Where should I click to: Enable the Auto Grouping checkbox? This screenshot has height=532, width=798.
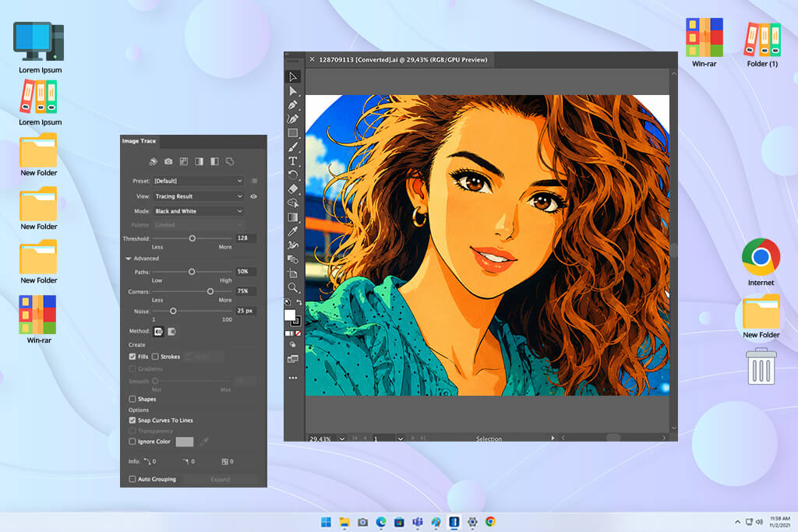[x=132, y=479]
